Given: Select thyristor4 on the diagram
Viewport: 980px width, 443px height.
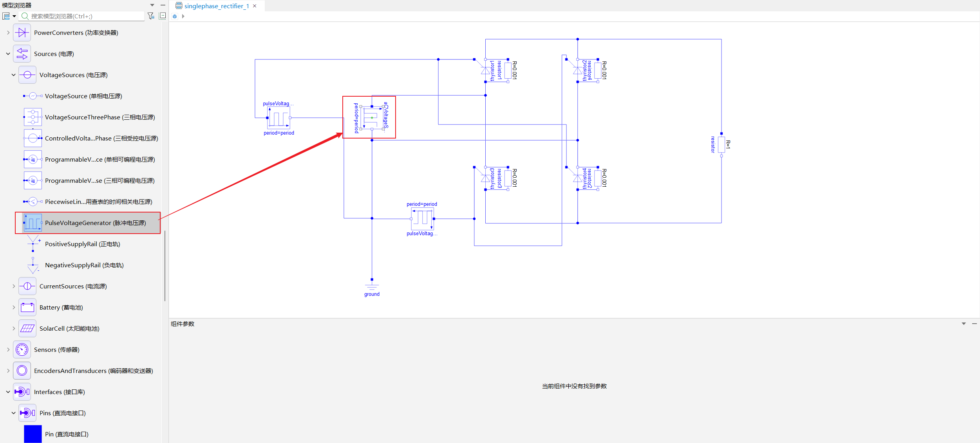Looking at the screenshot, I should [x=577, y=178].
